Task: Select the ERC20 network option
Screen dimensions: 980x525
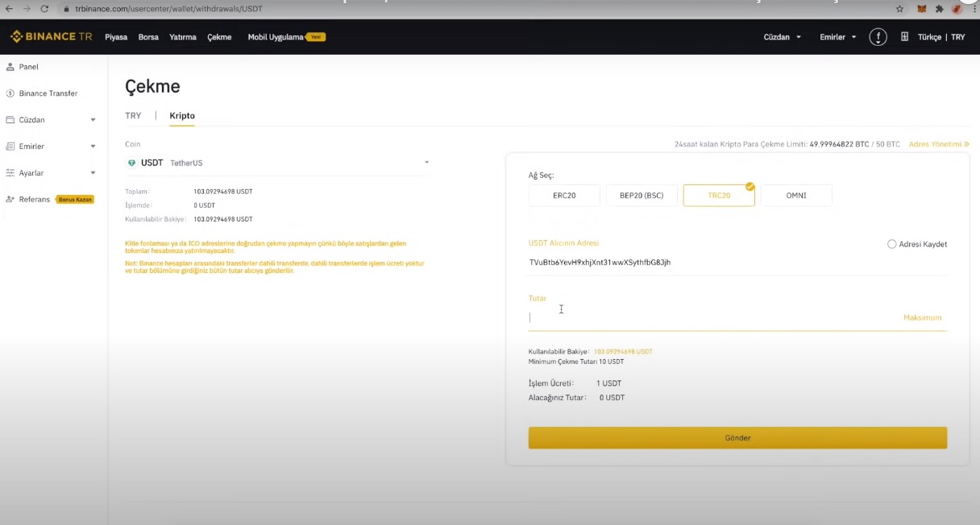Action: (x=564, y=196)
